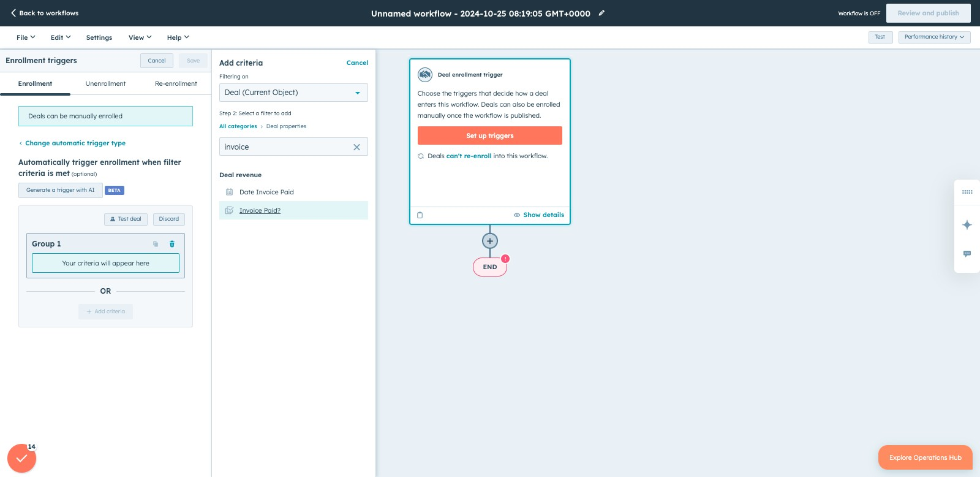The height and width of the screenshot is (477, 980).
Task: Duplicate Group 1 with the clone icon
Action: point(156,244)
